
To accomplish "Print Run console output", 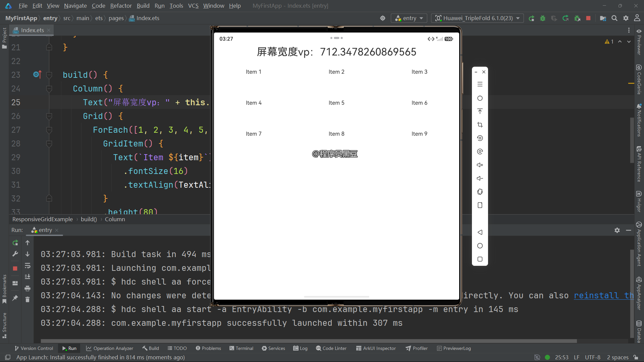I will tap(28, 288).
